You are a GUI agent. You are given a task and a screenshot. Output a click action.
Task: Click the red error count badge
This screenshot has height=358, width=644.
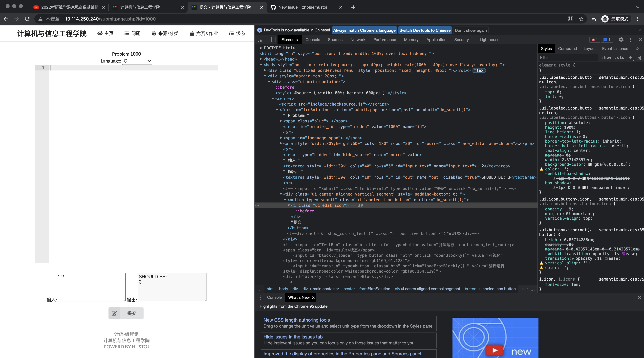pyautogui.click(x=595, y=40)
